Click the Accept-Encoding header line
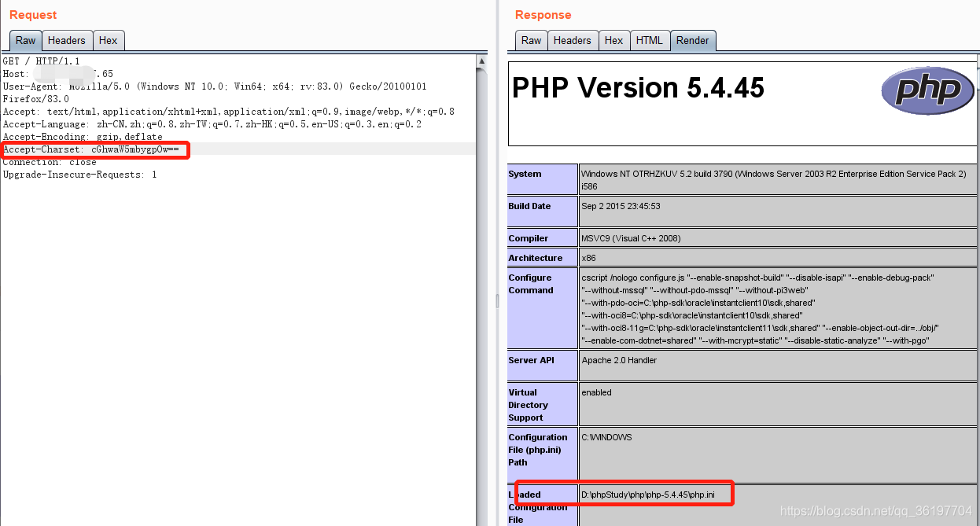This screenshot has width=980, height=526. 83,137
